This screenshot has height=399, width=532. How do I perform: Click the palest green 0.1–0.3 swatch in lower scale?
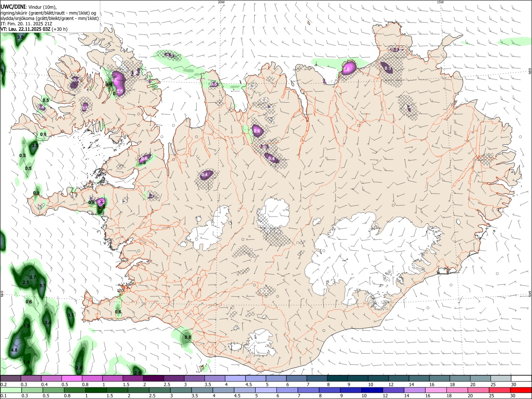coord(11,390)
